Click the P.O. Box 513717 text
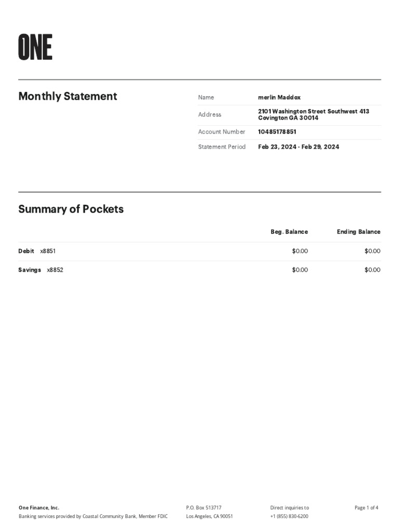 coord(204,508)
